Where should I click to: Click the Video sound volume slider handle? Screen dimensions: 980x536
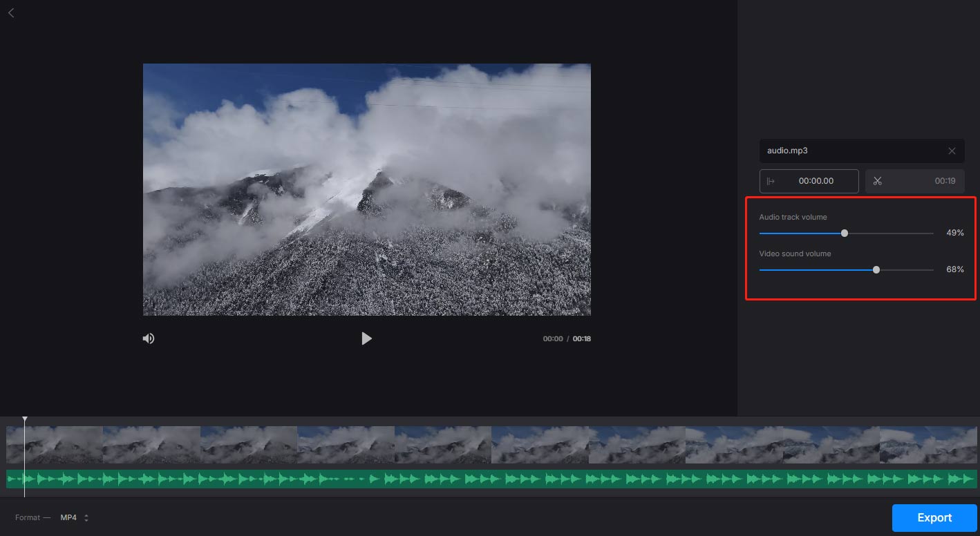point(876,270)
